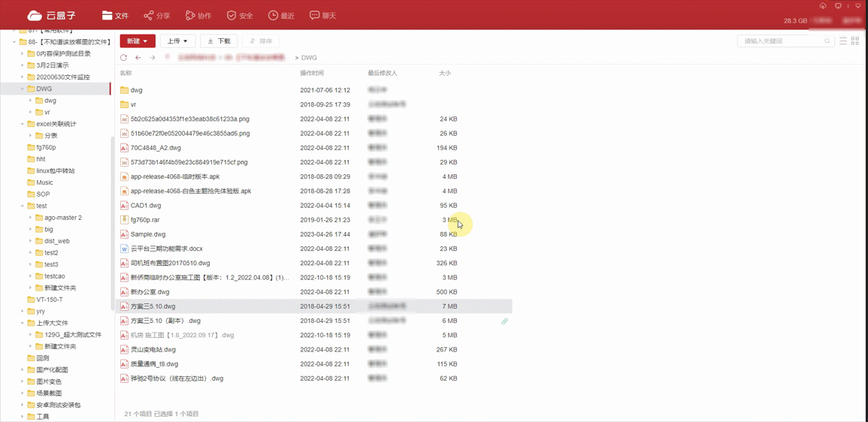The width and height of the screenshot is (868, 422).
Task: Click the 下载 button
Action: click(x=219, y=41)
